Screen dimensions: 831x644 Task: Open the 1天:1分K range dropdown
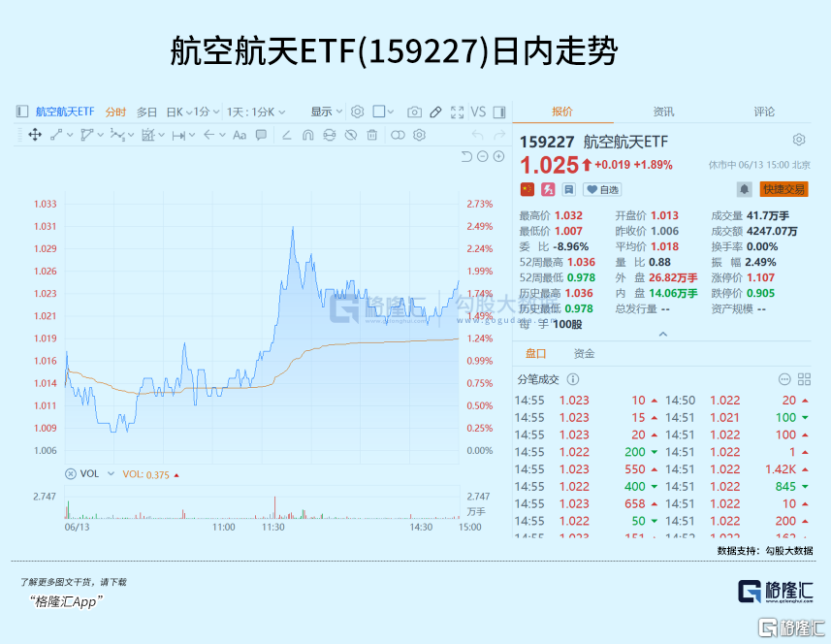[256, 112]
